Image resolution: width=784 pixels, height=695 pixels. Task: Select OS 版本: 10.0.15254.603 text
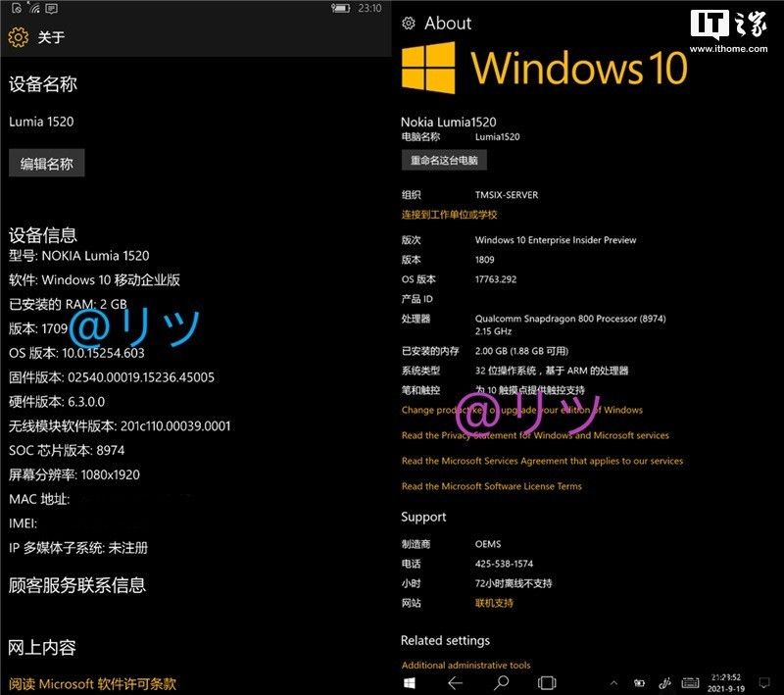(76, 353)
